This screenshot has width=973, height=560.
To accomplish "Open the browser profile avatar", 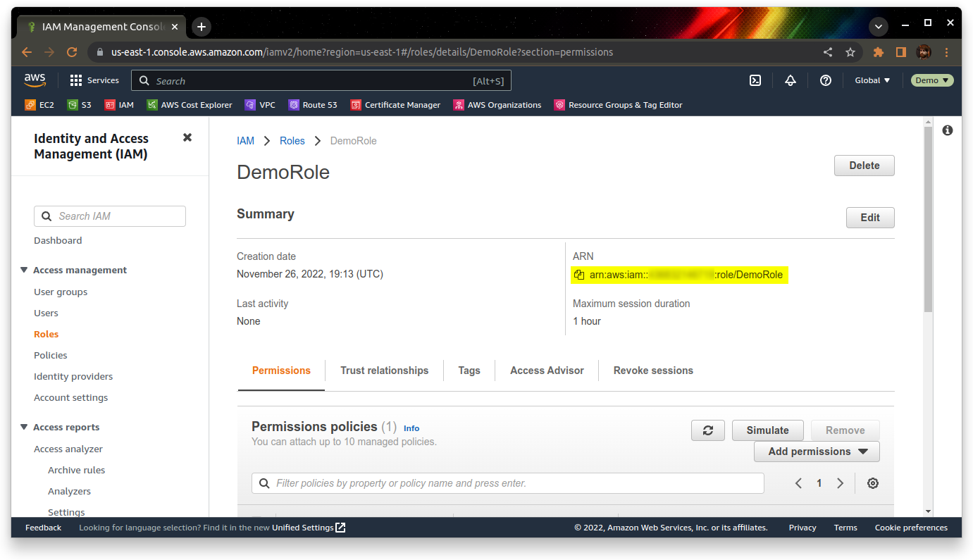I will pos(924,52).
